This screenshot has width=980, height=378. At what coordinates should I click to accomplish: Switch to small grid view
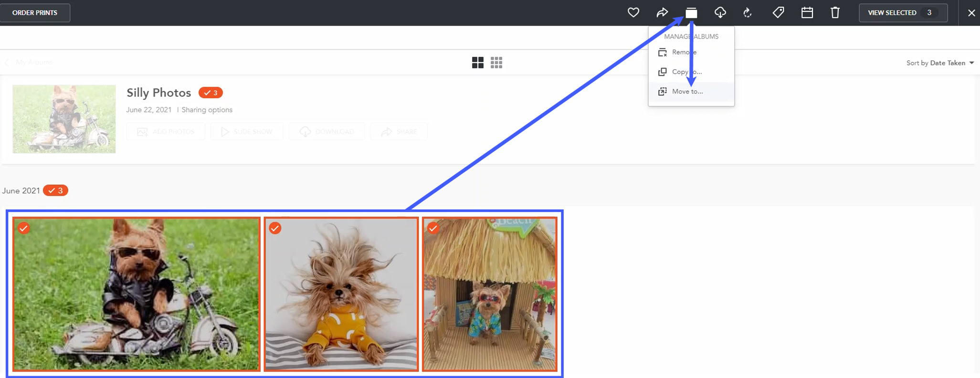(x=496, y=63)
